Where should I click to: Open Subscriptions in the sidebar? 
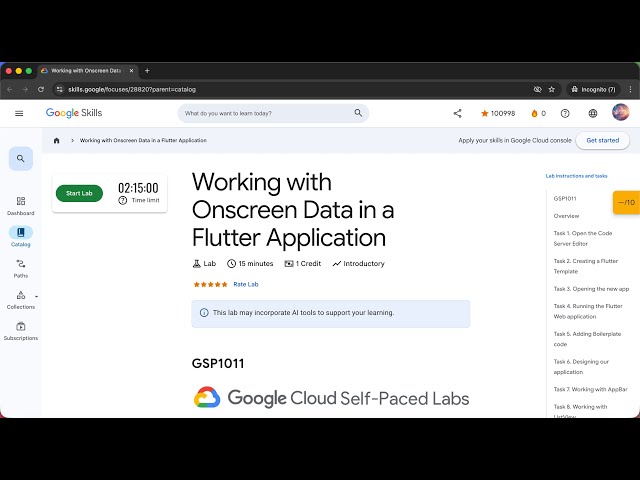(21, 331)
